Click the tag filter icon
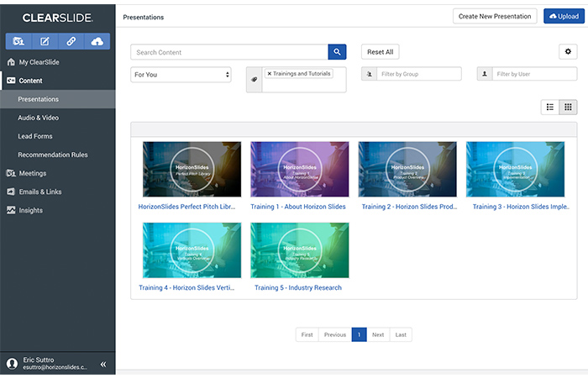This screenshot has height=378, width=588. [x=255, y=80]
